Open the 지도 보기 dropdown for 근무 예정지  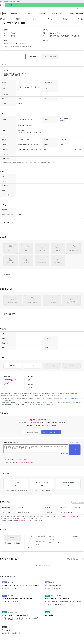tap(78, 149)
